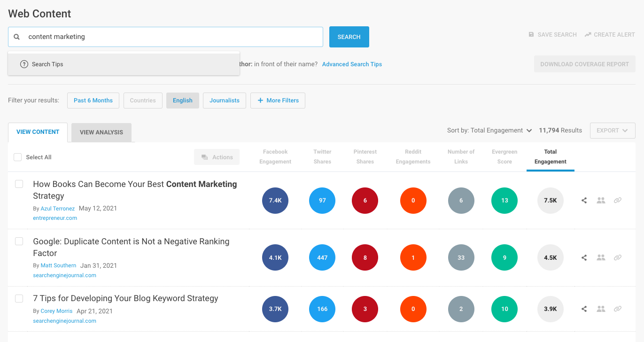Click view sharers icon for How Books article
Image resolution: width=644 pixels, height=342 pixels.
coord(601,201)
